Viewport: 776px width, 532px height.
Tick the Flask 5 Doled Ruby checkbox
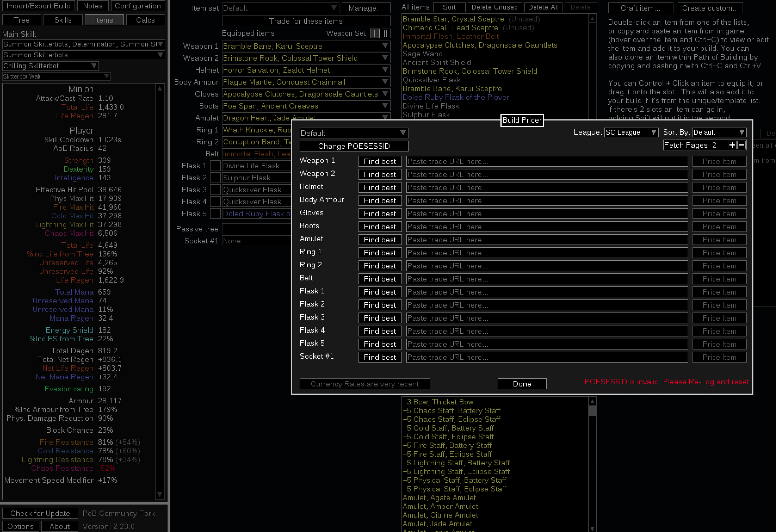click(x=215, y=214)
